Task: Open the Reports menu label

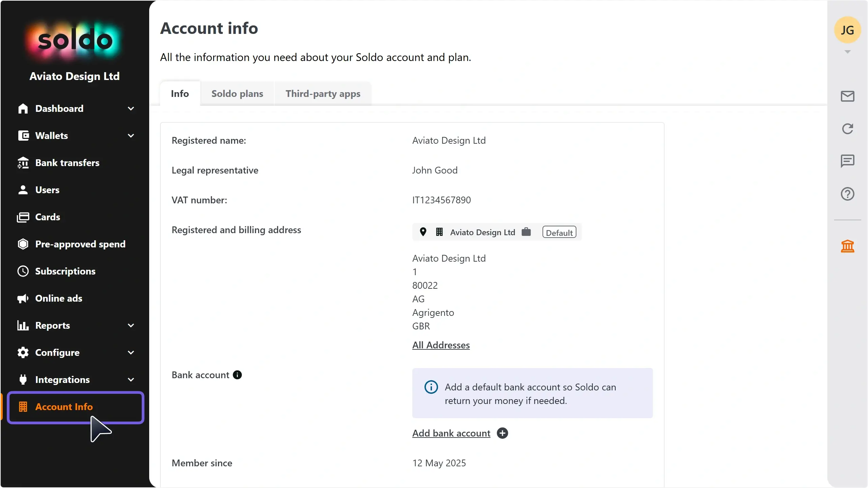Action: pyautogui.click(x=53, y=325)
